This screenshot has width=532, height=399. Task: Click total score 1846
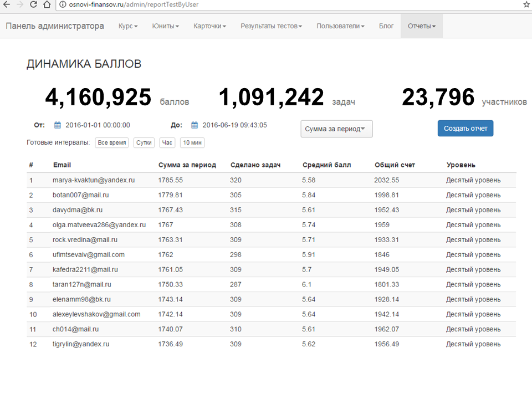click(x=382, y=255)
